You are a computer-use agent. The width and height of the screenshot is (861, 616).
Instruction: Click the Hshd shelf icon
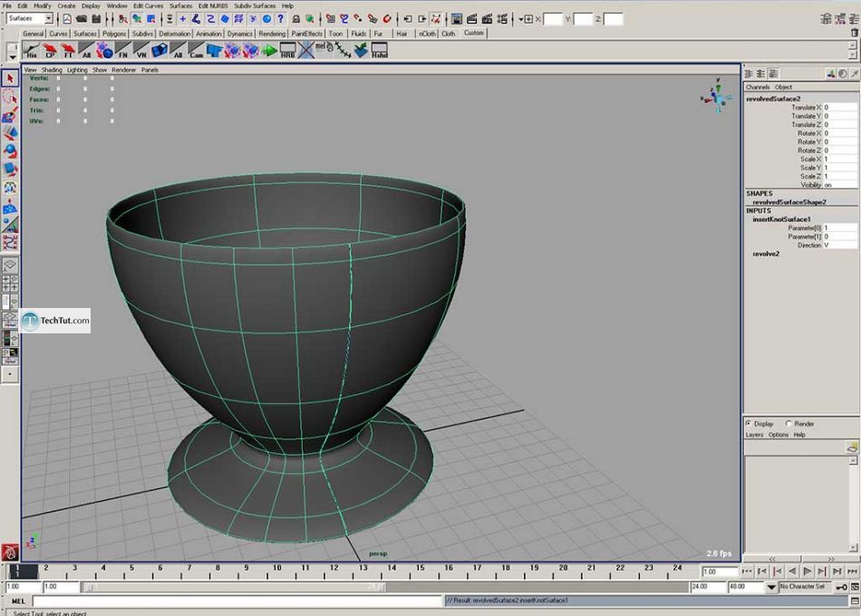click(380, 51)
